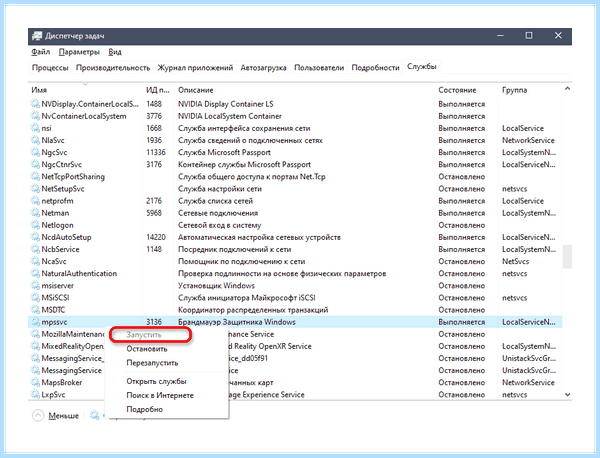Screen dimensions: 600x458
Task: Click the service icon beside MapsBroker
Action: point(35,382)
